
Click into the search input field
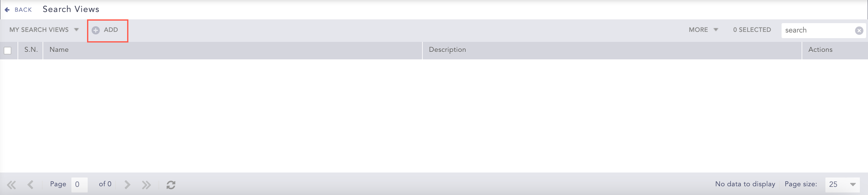[817, 31]
